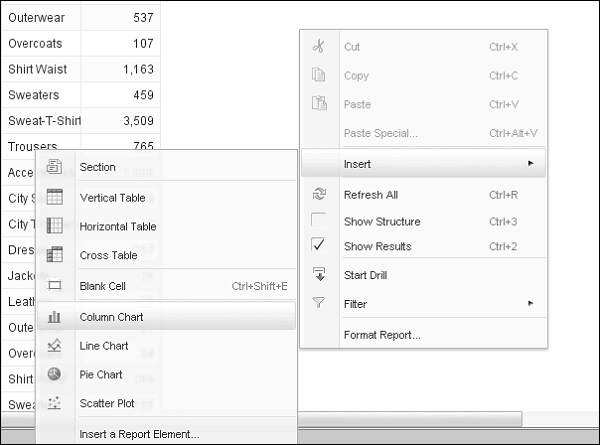Click the Column Chart bar icon
600x445 pixels.
click(x=54, y=317)
